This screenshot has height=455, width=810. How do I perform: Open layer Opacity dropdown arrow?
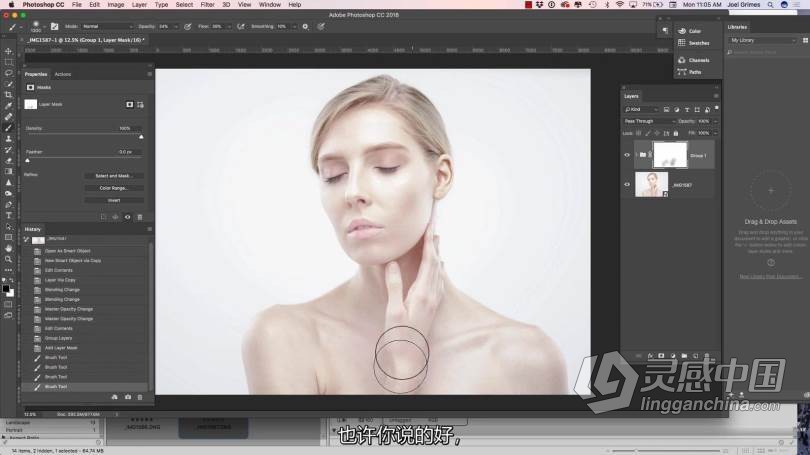pos(715,121)
